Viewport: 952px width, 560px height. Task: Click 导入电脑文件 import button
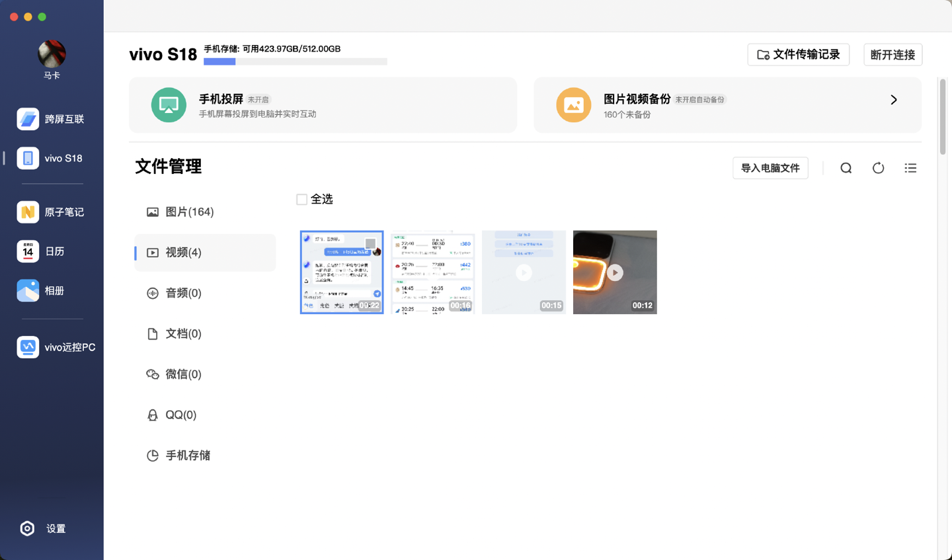(x=770, y=168)
